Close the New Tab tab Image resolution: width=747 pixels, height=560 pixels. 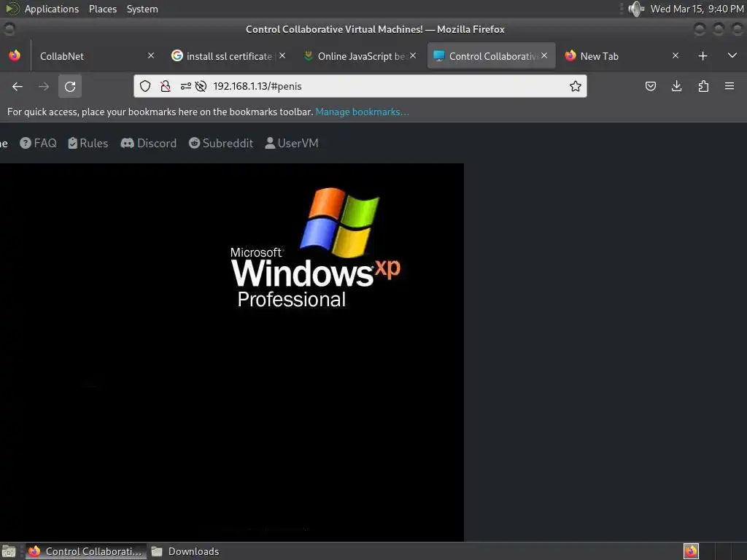676,55
